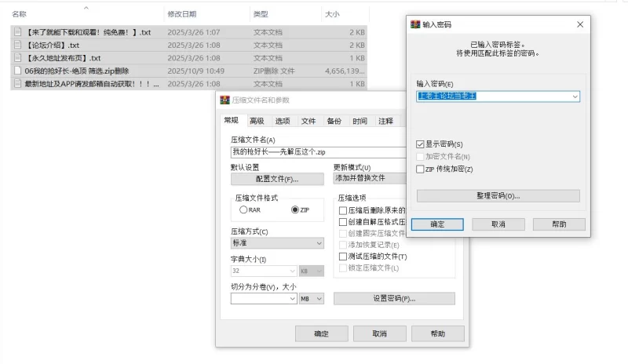Viewport: 628px width, 364px height.
Task: Click the 06我的抢好长 ZIP file icon
Action: (19, 71)
